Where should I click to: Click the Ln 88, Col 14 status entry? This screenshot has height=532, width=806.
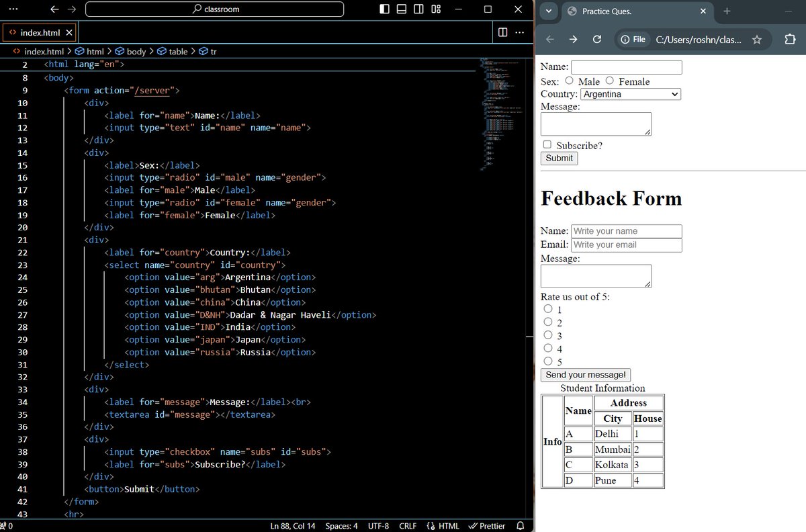[293, 526]
